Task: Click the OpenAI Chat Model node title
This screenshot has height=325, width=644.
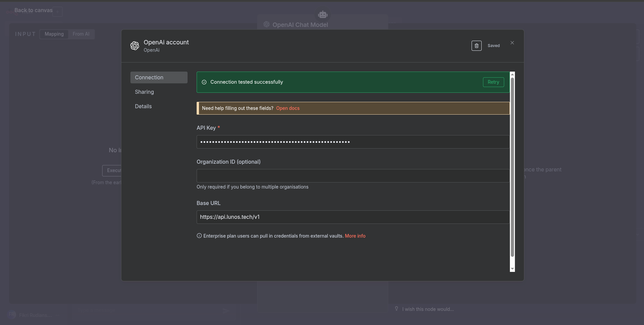Action: coord(300,25)
